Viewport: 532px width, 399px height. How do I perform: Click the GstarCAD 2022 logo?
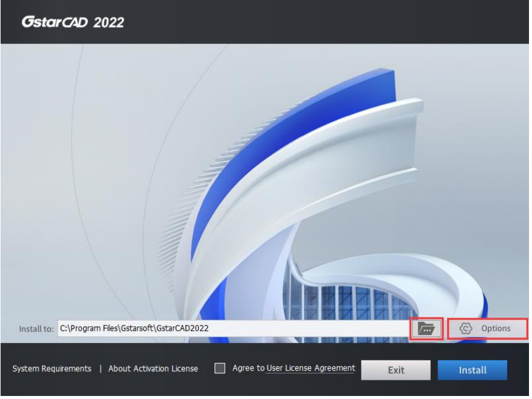tap(74, 22)
